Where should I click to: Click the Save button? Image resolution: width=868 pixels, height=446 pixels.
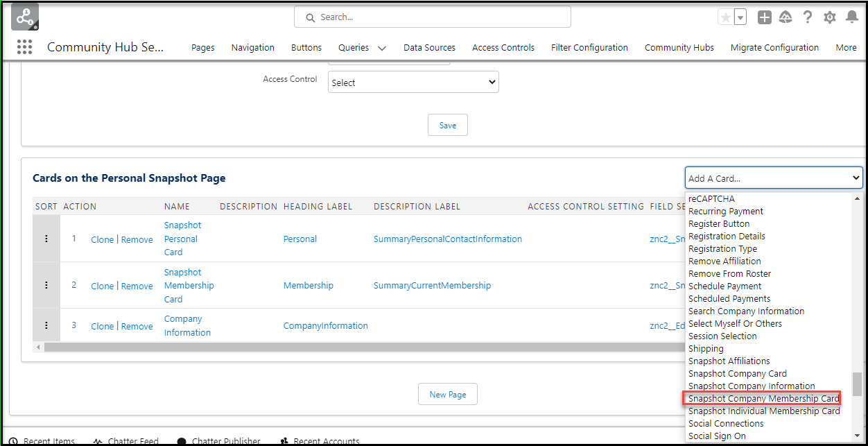[448, 126]
